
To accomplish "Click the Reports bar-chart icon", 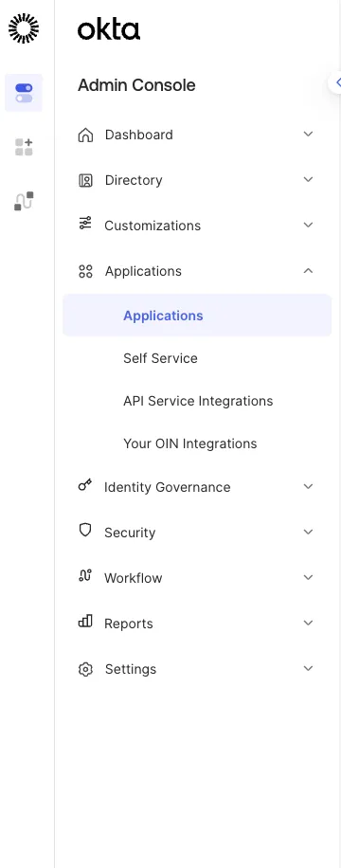I will 84,622.
